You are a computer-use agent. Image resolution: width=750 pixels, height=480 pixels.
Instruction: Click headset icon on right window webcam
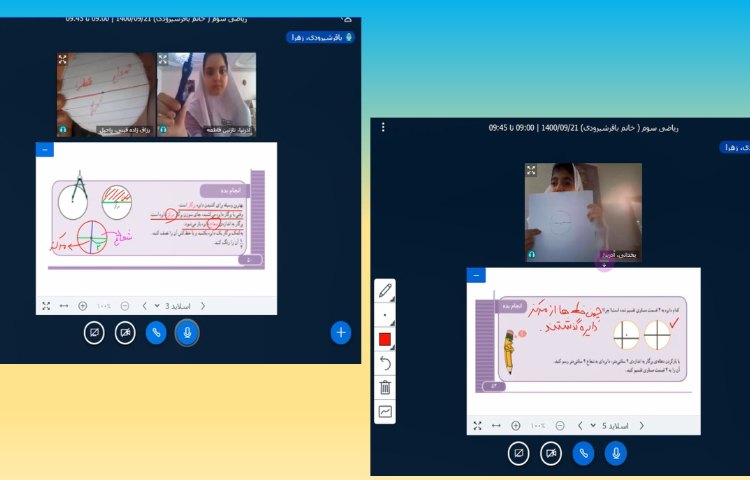click(531, 255)
